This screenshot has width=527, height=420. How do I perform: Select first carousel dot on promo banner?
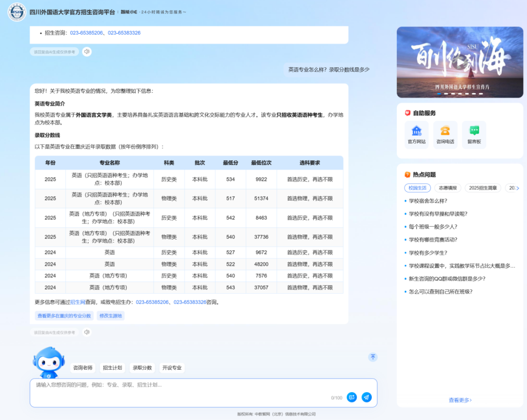tap(439, 94)
